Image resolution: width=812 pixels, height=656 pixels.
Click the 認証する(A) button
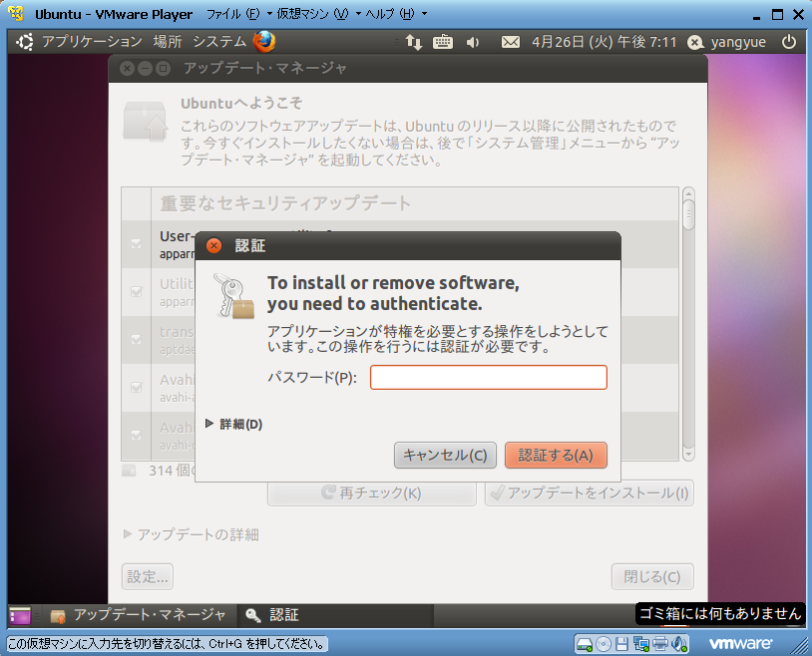click(x=556, y=455)
